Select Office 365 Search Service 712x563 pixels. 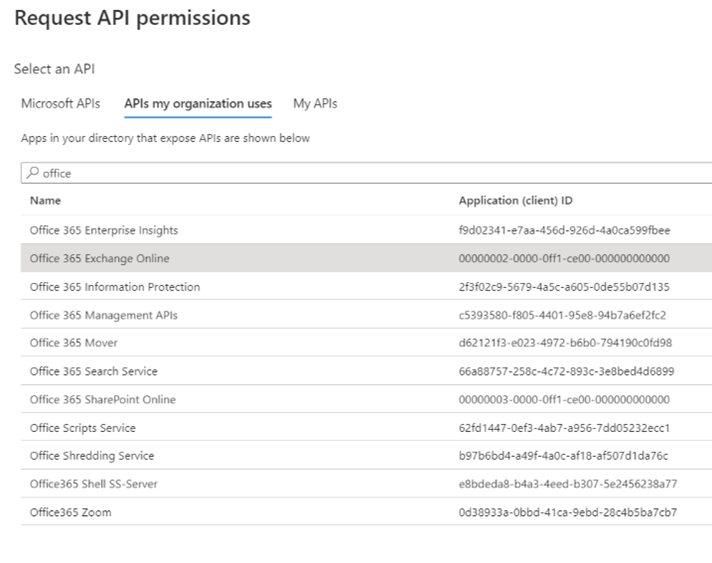(94, 371)
